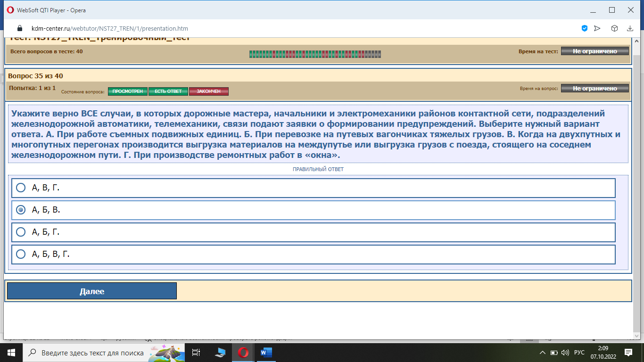644x362 pixels.
Task: Select answer option А, Б, В.
Action: coord(314,210)
